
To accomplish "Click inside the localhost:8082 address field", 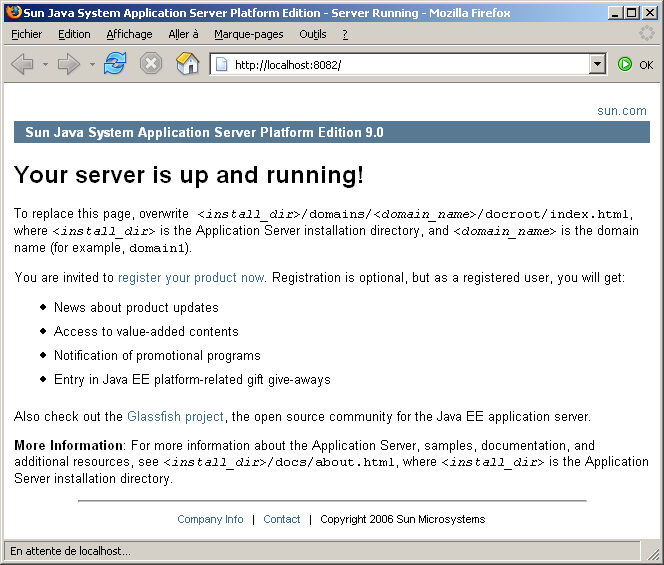I will [400, 64].
